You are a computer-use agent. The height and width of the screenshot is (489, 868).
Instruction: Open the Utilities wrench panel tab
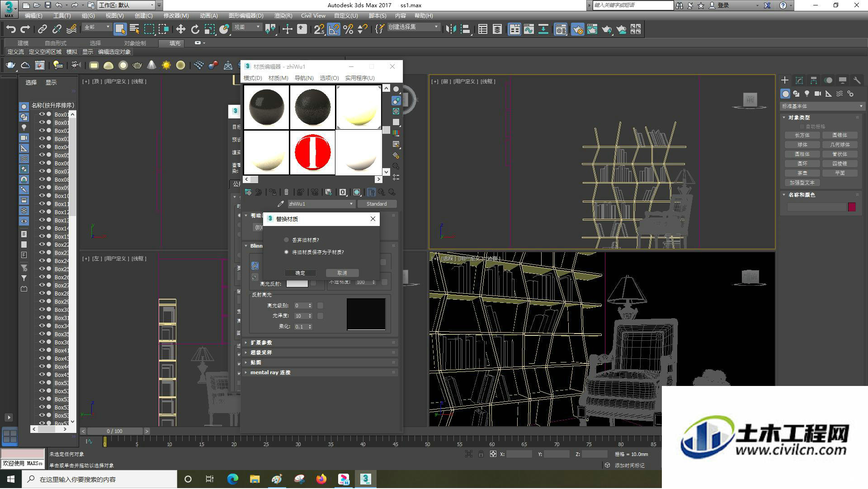point(857,80)
